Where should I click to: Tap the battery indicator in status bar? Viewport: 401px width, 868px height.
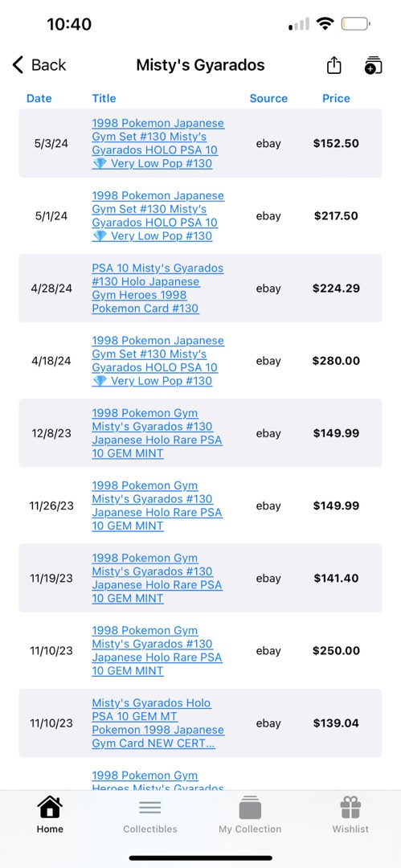(x=355, y=24)
